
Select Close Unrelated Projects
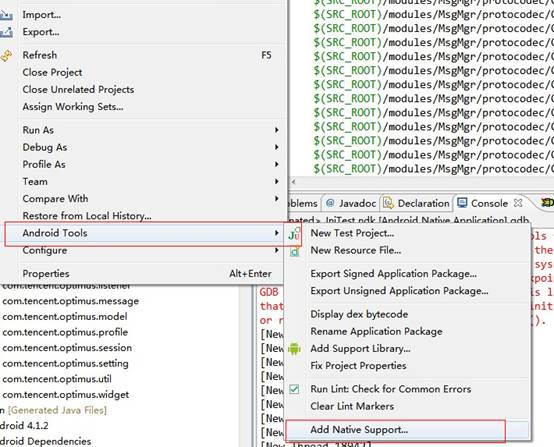coord(143,90)
